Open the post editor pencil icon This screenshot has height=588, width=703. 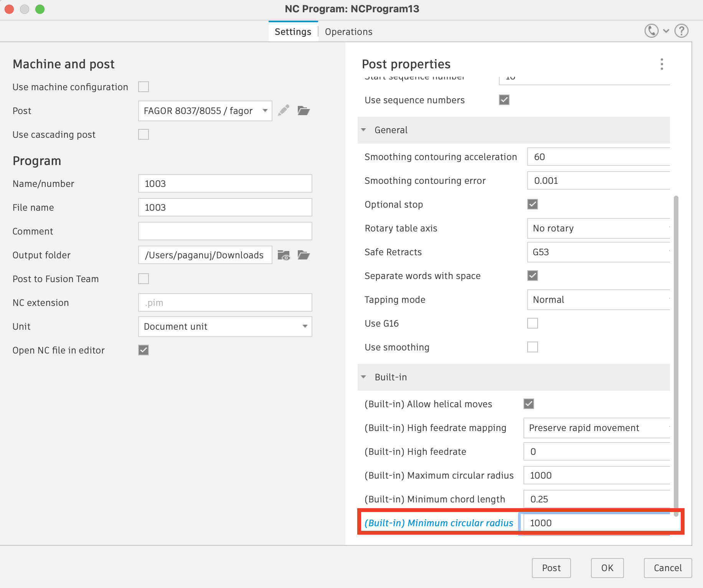(x=284, y=111)
